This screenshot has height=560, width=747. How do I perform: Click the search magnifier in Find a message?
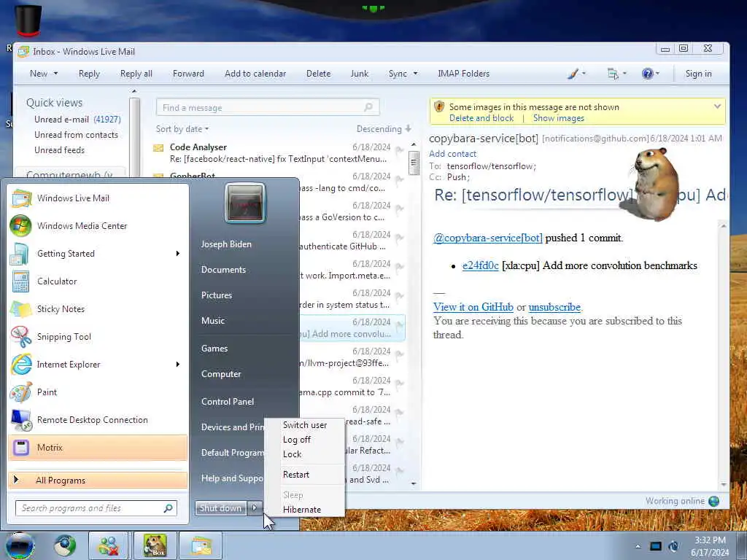click(x=368, y=108)
